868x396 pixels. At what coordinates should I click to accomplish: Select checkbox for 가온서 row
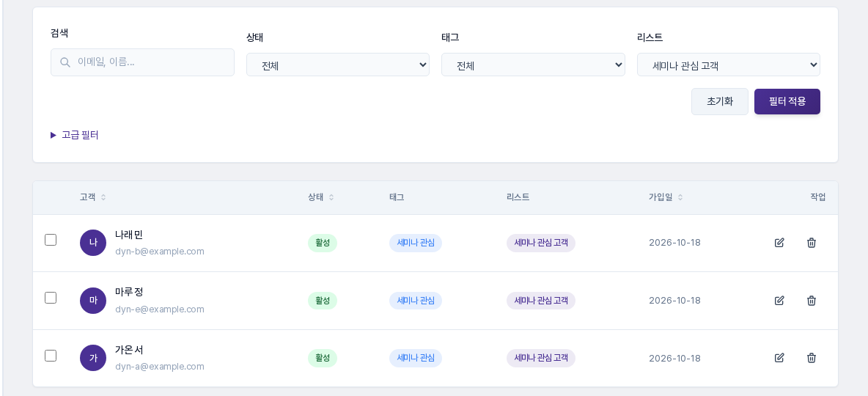(x=51, y=356)
